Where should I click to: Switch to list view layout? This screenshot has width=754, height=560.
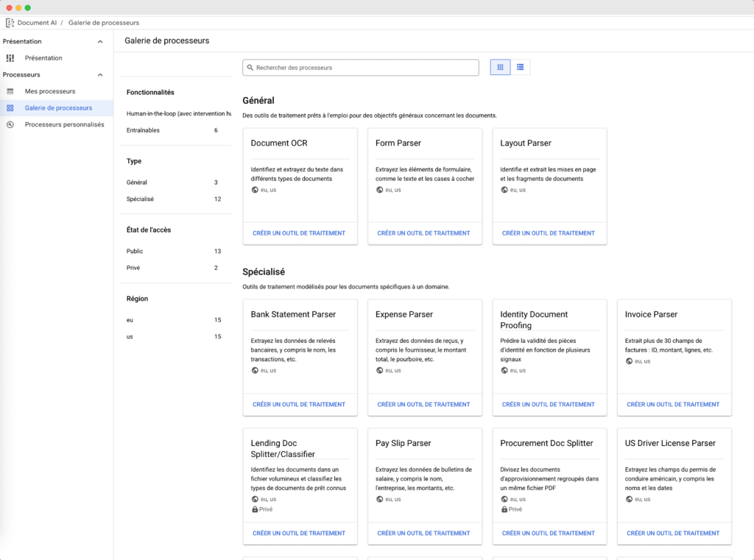[520, 67]
